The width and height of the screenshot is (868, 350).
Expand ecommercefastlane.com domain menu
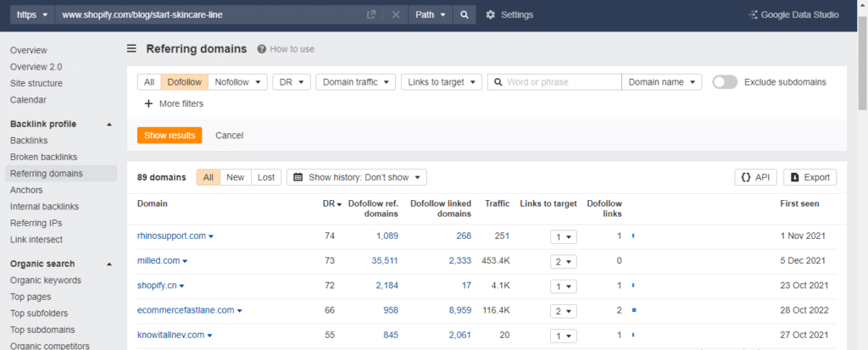[x=239, y=311]
